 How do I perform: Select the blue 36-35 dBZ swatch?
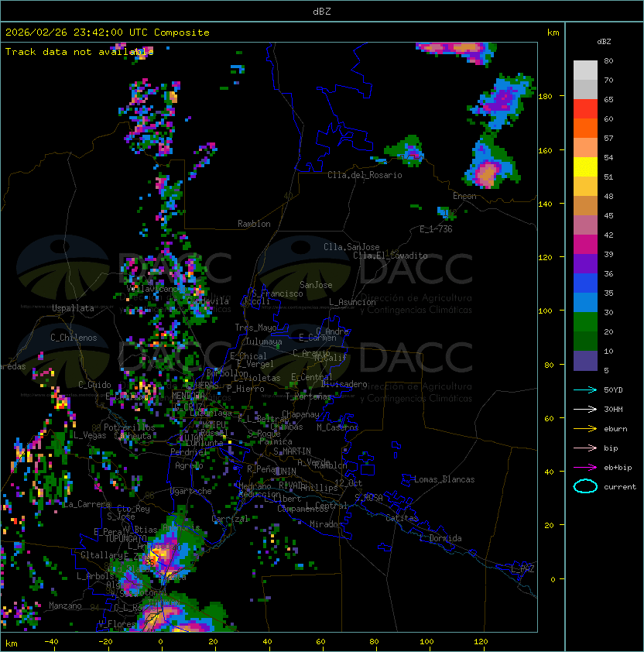tap(585, 283)
